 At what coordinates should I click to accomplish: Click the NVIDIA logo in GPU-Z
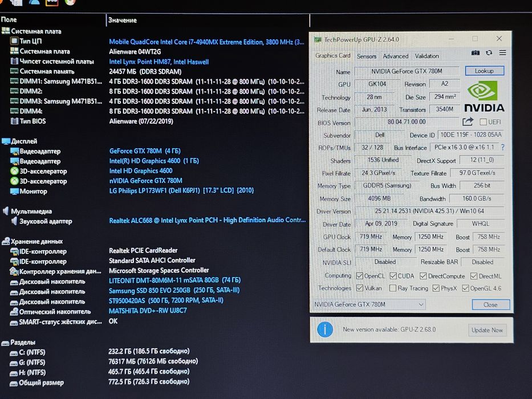(484, 96)
